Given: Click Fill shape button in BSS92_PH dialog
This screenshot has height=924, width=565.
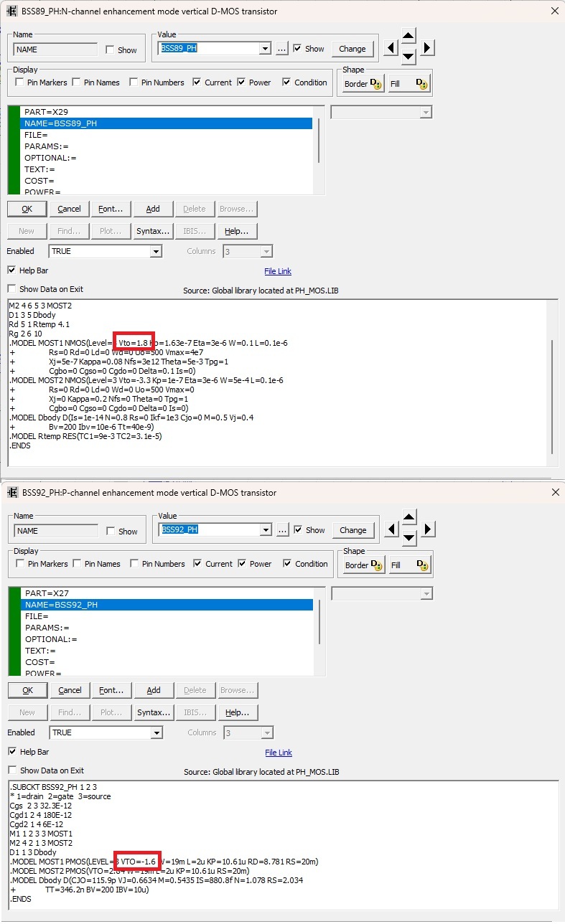Looking at the screenshot, I should coord(409,565).
